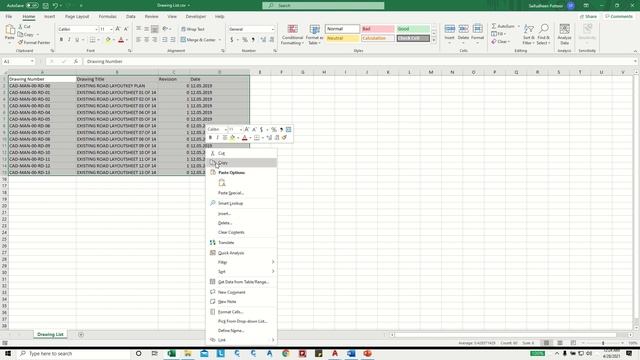
Task: Click the Insert Function fx button
Action: click(x=76, y=61)
